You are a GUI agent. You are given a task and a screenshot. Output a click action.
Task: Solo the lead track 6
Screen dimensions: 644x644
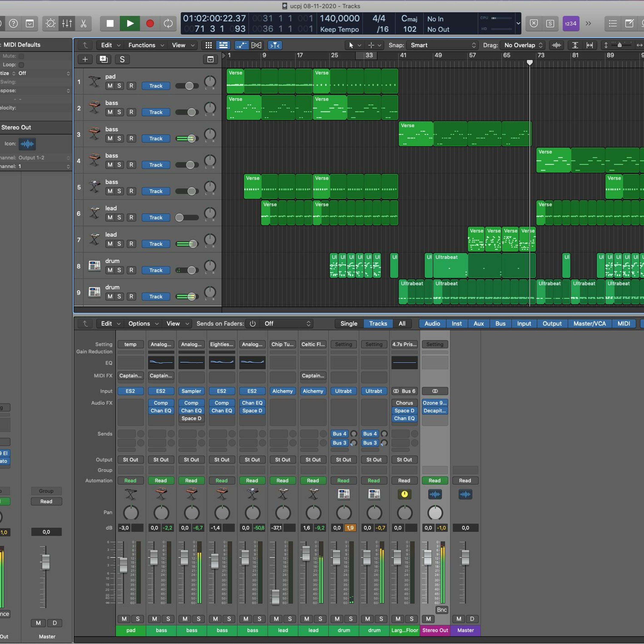pyautogui.click(x=119, y=217)
